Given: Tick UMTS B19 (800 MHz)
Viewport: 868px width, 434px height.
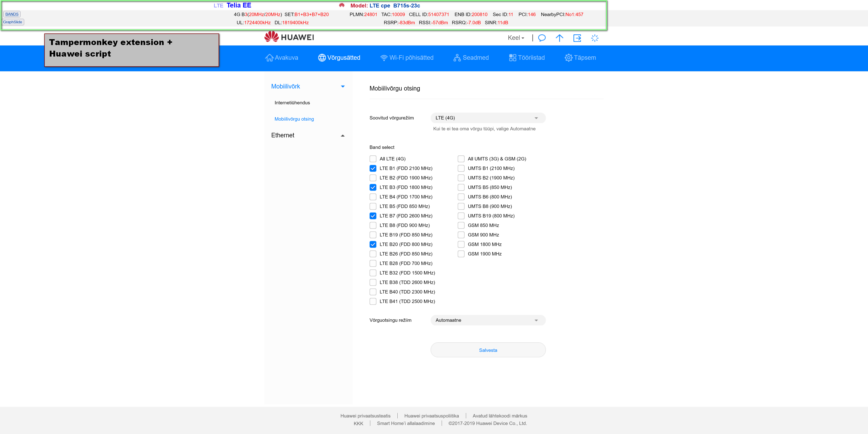Looking at the screenshot, I should coord(461,216).
